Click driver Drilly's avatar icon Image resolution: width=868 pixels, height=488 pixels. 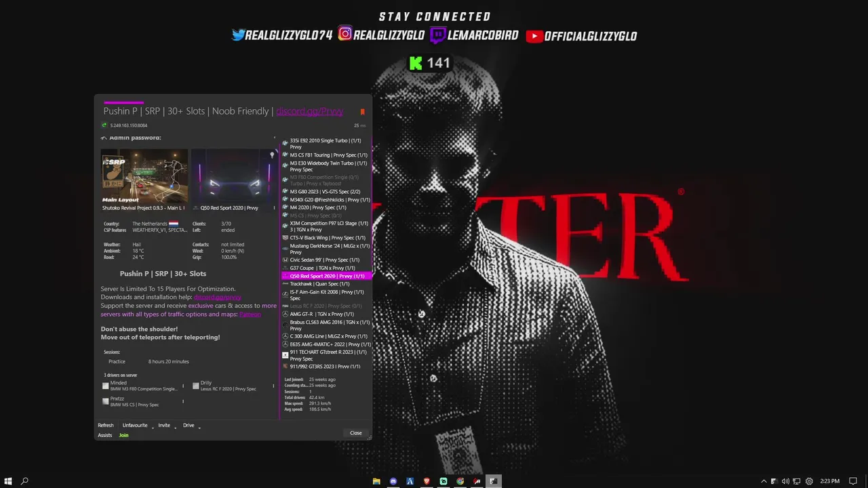tap(195, 386)
